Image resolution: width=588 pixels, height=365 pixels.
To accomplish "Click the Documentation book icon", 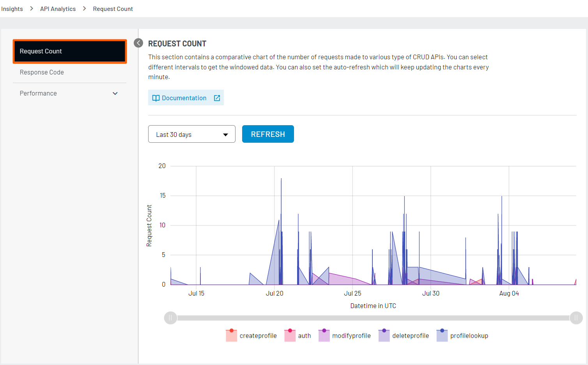I will click(x=156, y=97).
